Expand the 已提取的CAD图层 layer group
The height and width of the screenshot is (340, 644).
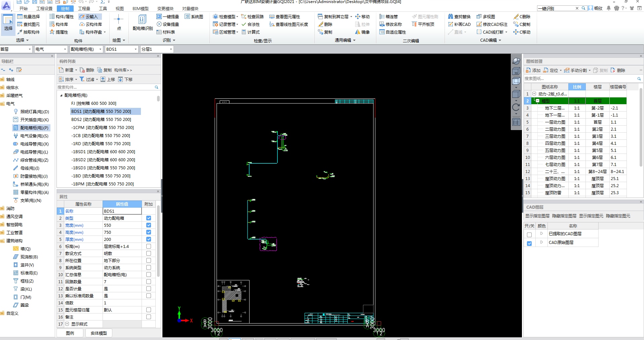tap(541, 233)
